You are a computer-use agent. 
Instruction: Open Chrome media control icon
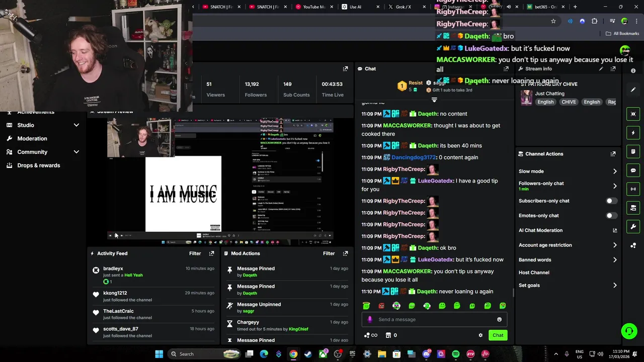point(612,21)
